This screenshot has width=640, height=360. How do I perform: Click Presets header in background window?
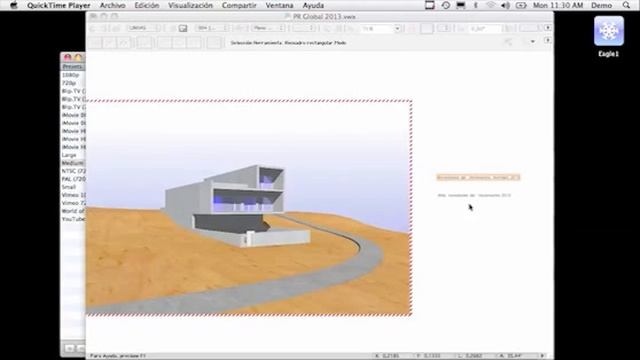tap(73, 67)
